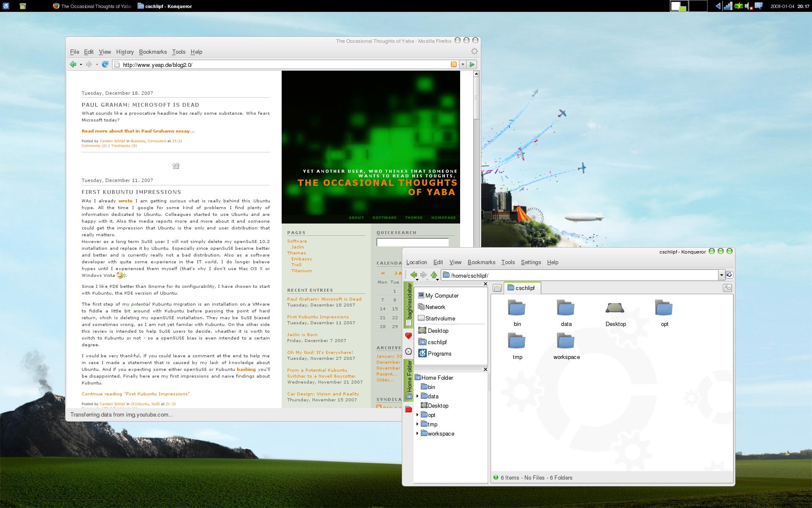Open 'Jaclin is Born' recent entry link
This screenshot has height=508, width=812.
point(302,334)
